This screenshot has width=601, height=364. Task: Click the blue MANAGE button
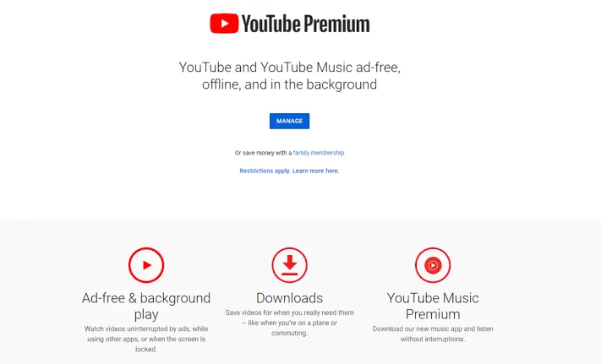point(289,121)
